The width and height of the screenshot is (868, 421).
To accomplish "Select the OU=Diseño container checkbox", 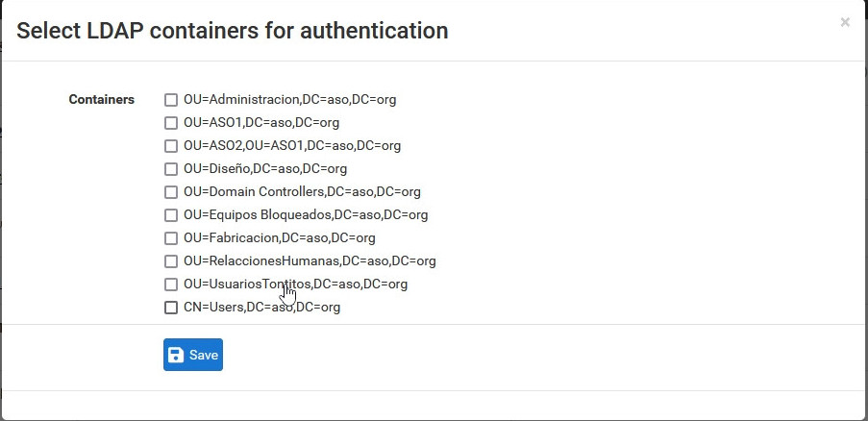I will coord(171,169).
